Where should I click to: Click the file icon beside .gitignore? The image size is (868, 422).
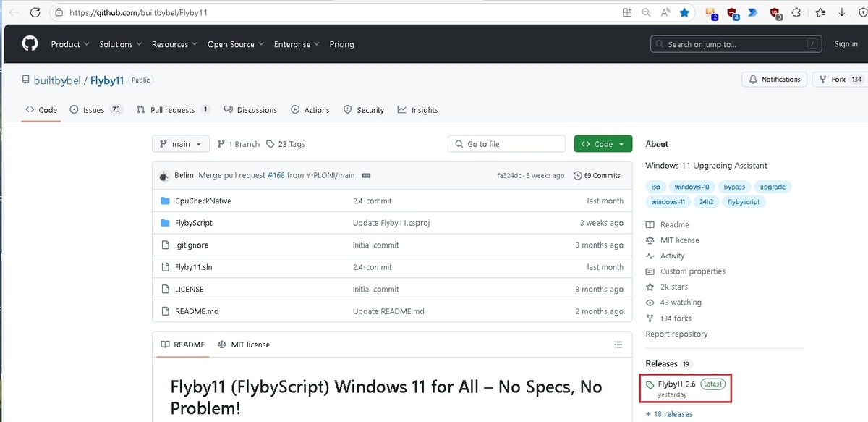pos(165,245)
